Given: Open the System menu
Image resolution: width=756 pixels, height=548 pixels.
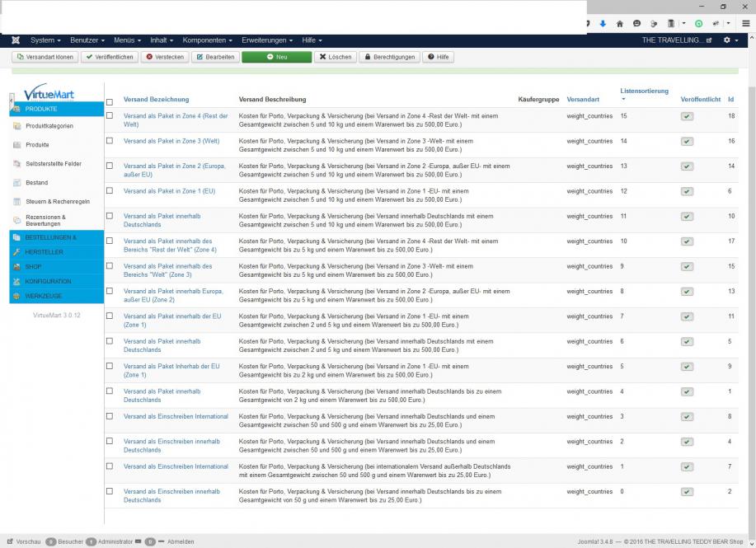Looking at the screenshot, I should click(45, 40).
